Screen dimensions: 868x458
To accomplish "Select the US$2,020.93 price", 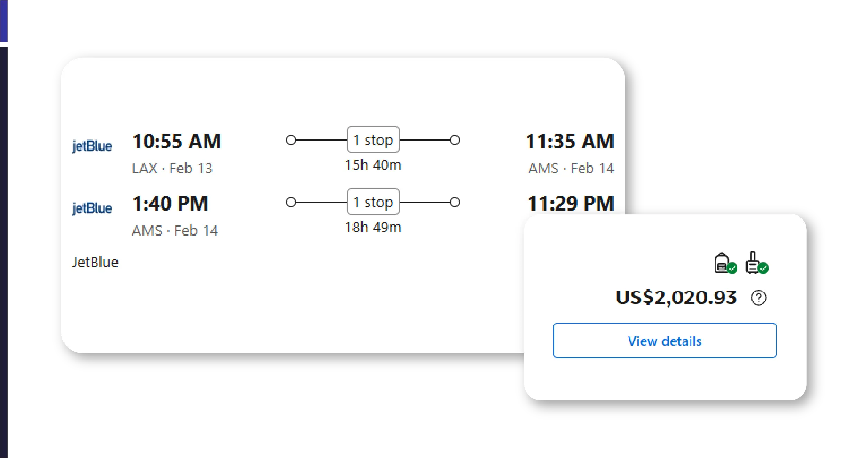I will [x=676, y=298].
